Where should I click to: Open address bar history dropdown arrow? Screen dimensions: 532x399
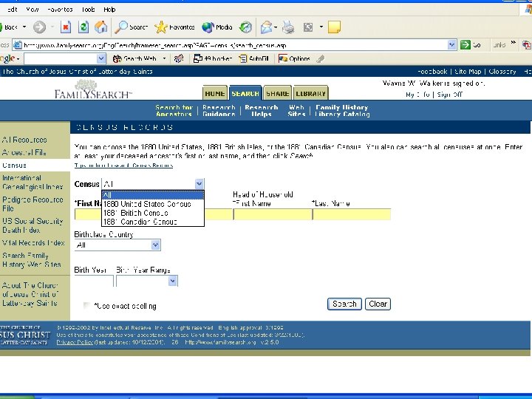coord(451,45)
